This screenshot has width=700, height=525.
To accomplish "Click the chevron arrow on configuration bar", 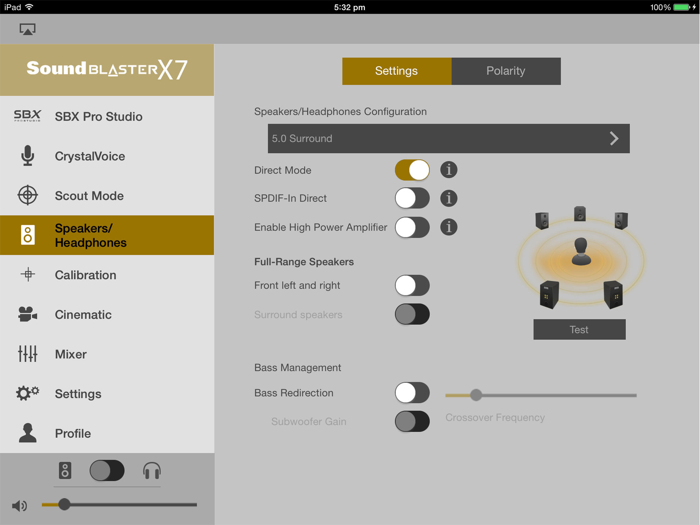I will coord(614,138).
